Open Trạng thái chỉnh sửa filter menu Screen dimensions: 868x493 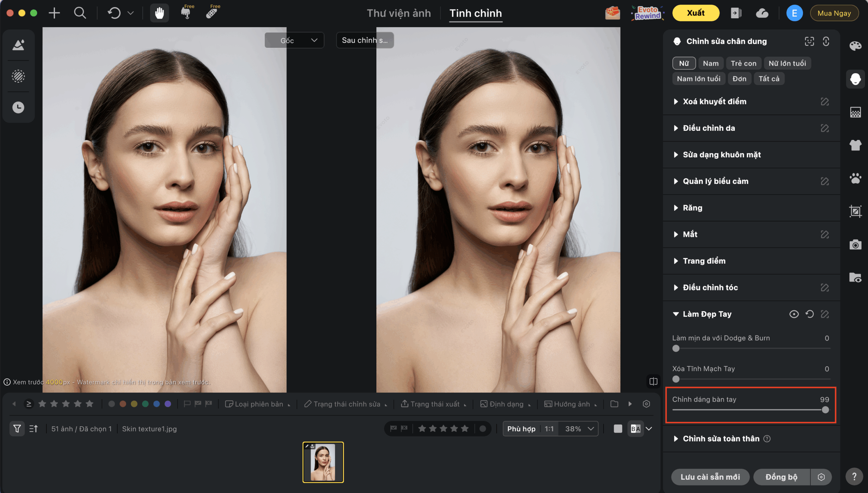click(346, 404)
